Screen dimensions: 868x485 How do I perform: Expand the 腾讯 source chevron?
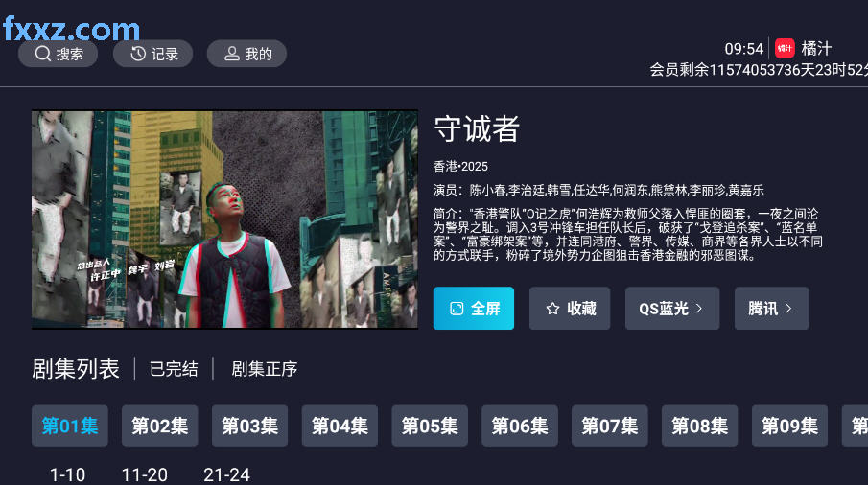788,308
